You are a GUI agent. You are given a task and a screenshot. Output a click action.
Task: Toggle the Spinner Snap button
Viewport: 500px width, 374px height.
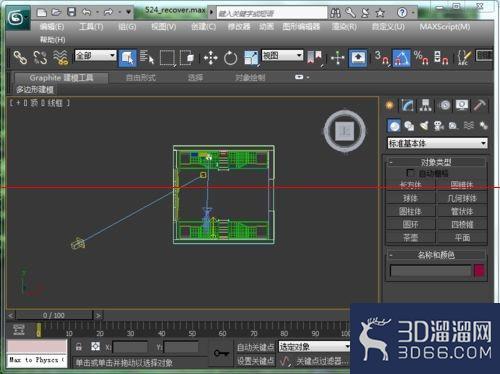coord(441,58)
